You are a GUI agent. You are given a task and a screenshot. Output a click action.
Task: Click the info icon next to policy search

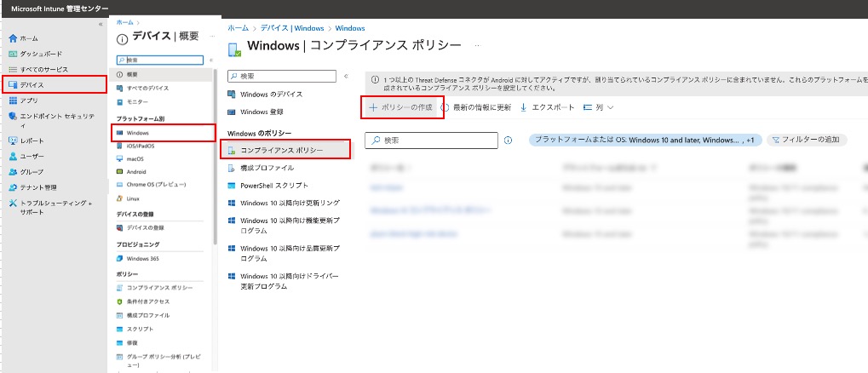[509, 141]
